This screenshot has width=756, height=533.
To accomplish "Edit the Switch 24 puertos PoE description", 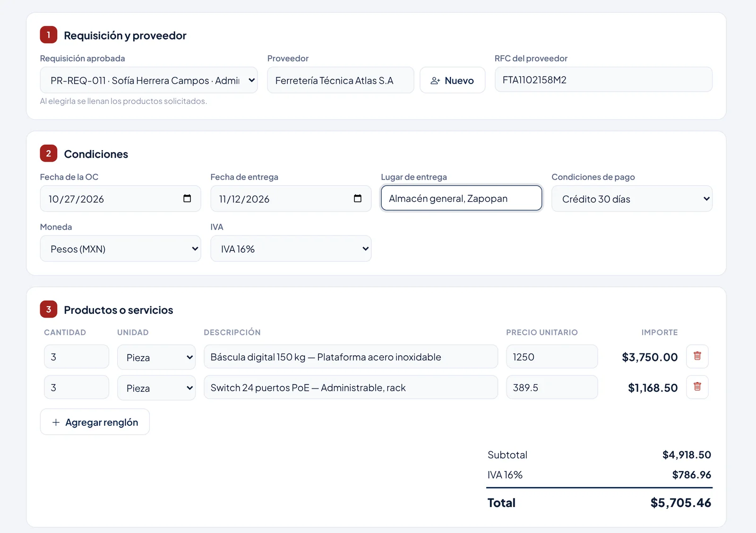I will (351, 387).
